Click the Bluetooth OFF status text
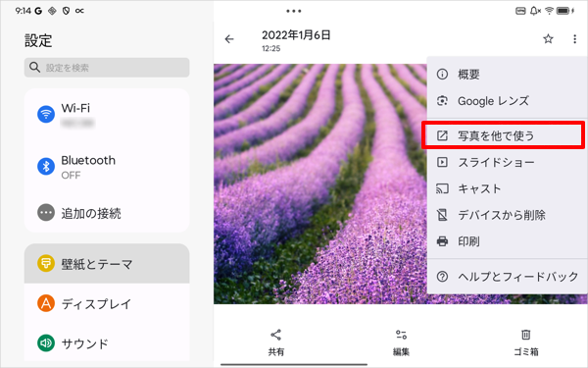 click(71, 176)
